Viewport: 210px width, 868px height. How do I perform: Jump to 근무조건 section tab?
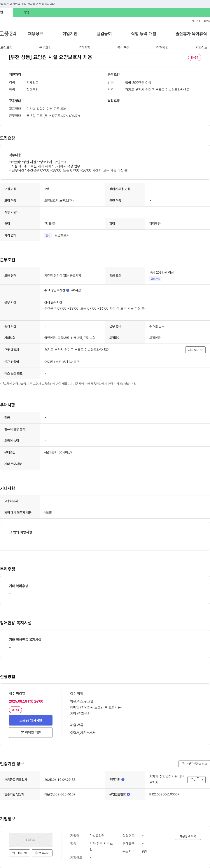(45, 47)
